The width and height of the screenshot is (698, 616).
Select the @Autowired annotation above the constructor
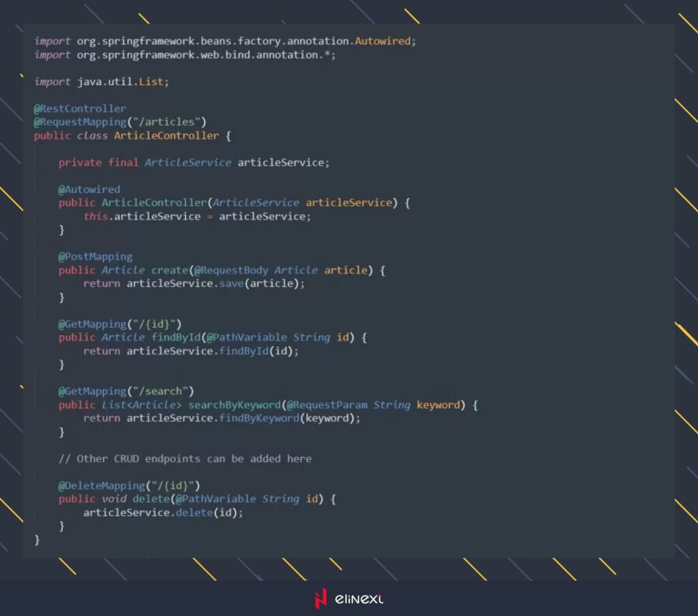(90, 189)
